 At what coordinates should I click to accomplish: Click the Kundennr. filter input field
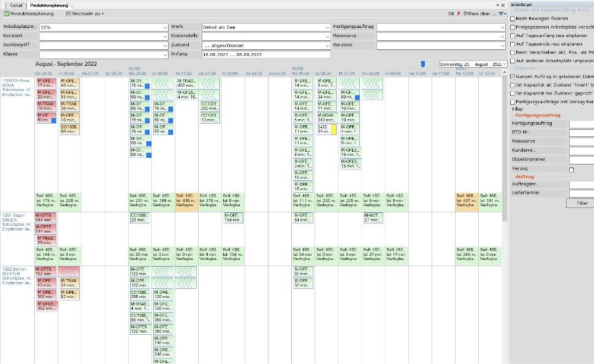tap(581, 151)
